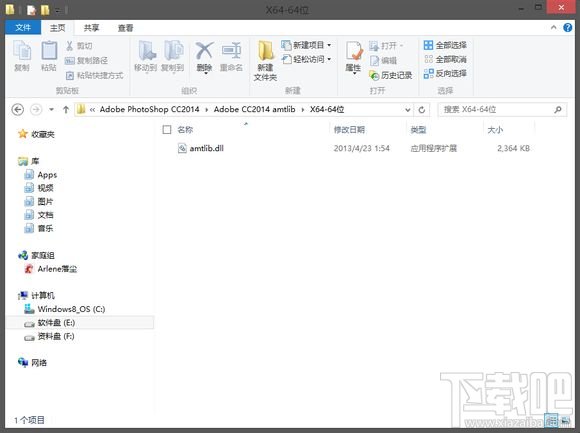Switch to large icons view in status bar

click(x=565, y=420)
